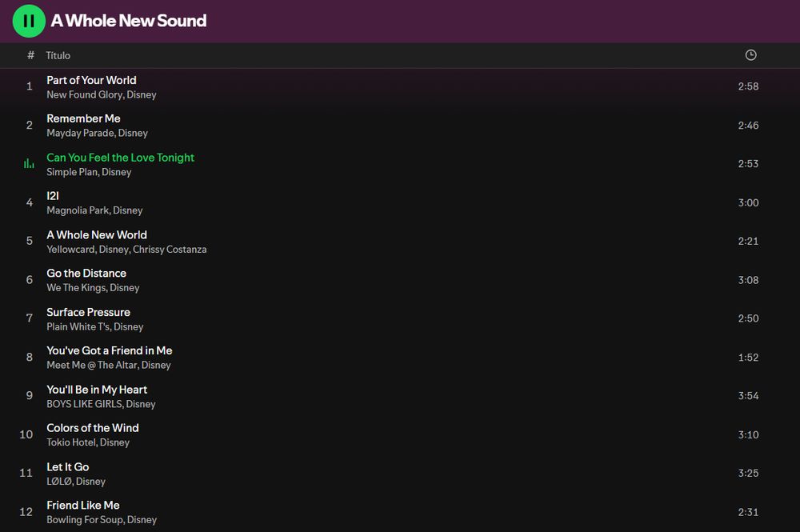Click the 3:25 duration
Viewport: 800px width, 532px height.
pyautogui.click(x=748, y=473)
